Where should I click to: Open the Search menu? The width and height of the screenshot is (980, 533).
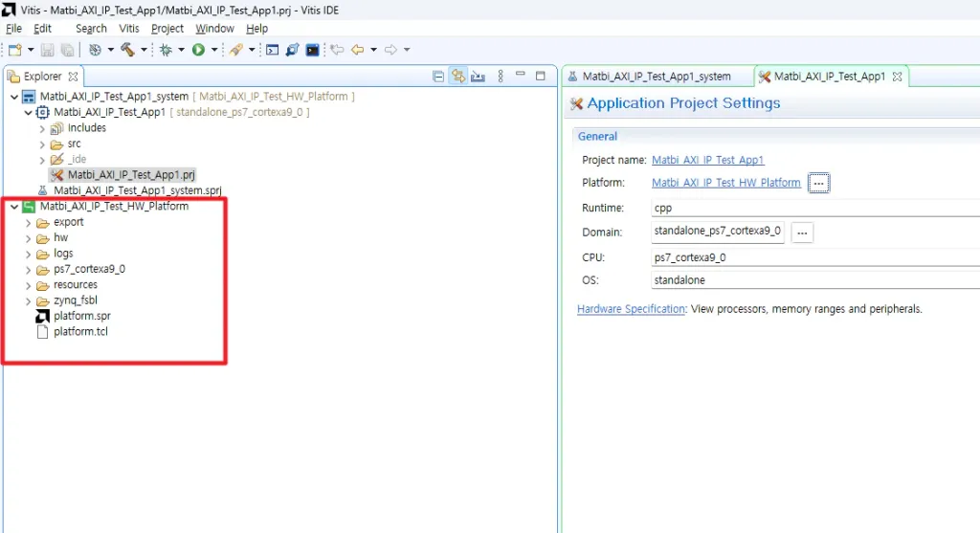pyautogui.click(x=91, y=28)
